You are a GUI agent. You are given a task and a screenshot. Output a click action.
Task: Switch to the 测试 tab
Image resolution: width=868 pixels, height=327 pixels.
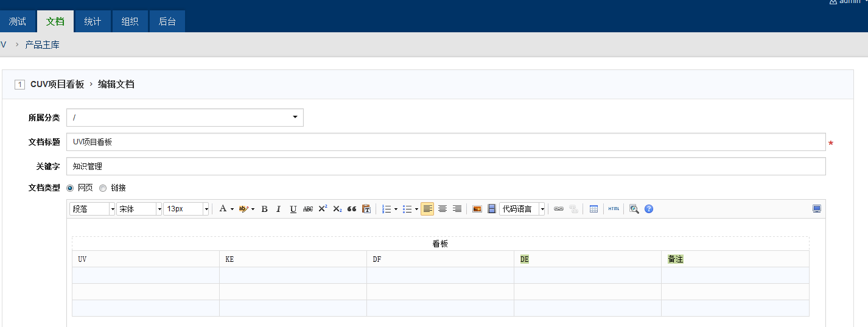tap(18, 21)
